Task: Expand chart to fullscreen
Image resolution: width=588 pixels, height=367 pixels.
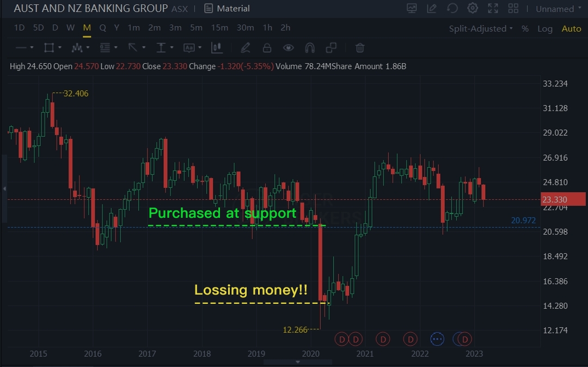Action: click(493, 8)
